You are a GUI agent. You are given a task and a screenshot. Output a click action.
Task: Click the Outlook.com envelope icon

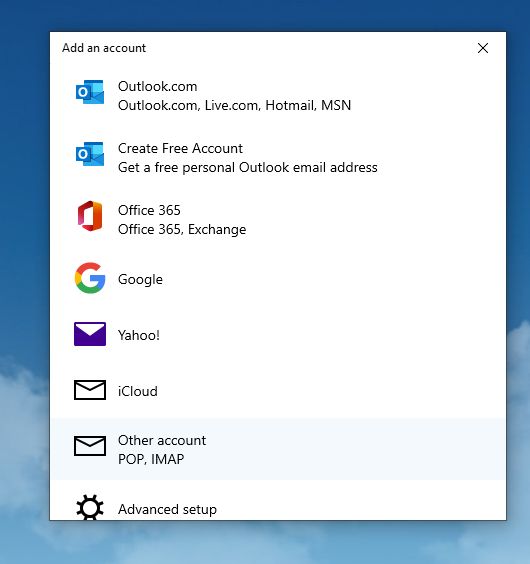pos(90,92)
